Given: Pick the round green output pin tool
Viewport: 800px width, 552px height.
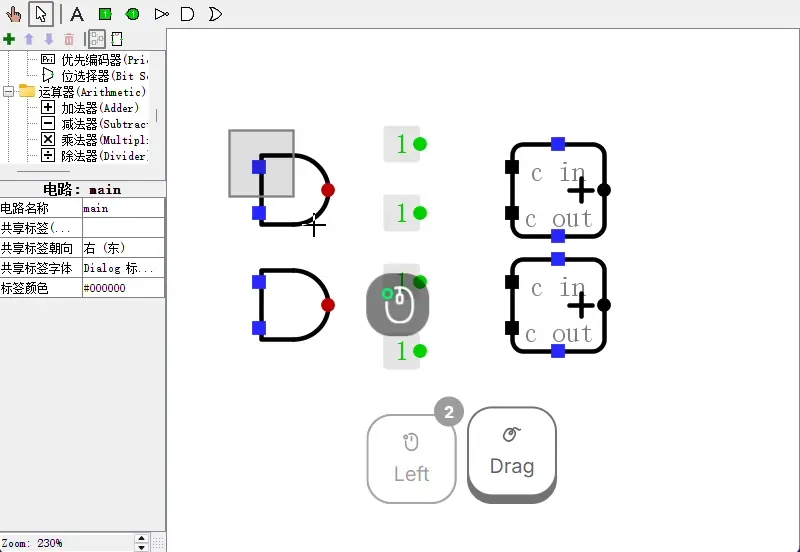Looking at the screenshot, I should click(x=132, y=14).
